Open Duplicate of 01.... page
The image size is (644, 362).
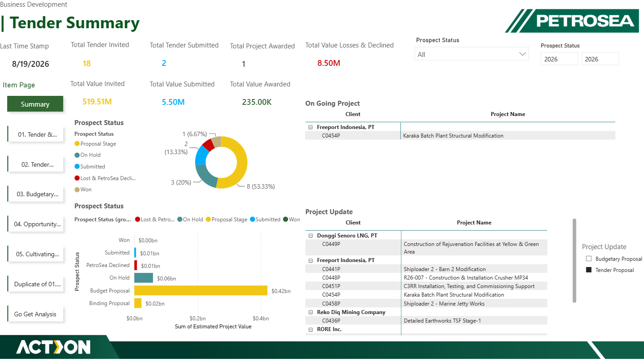pos(35,284)
